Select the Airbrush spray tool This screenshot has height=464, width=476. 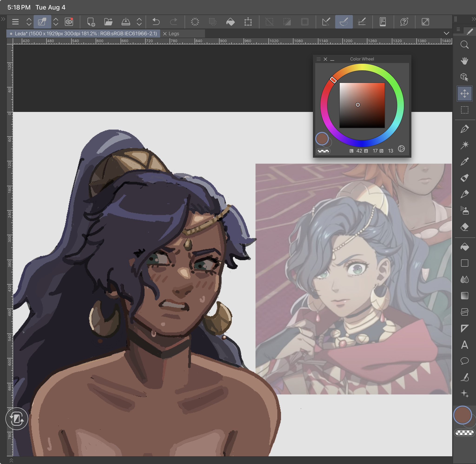[x=465, y=211]
